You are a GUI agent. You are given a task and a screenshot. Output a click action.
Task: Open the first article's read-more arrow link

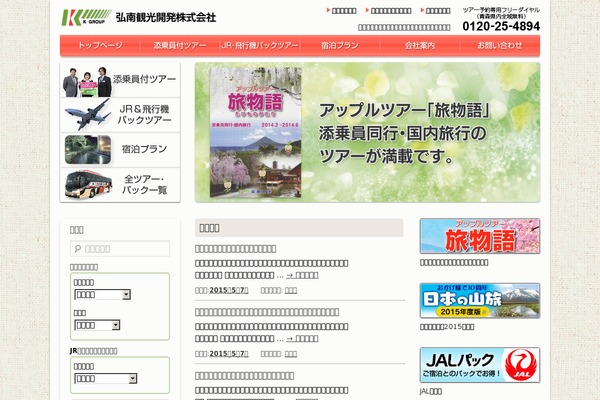[x=302, y=275]
